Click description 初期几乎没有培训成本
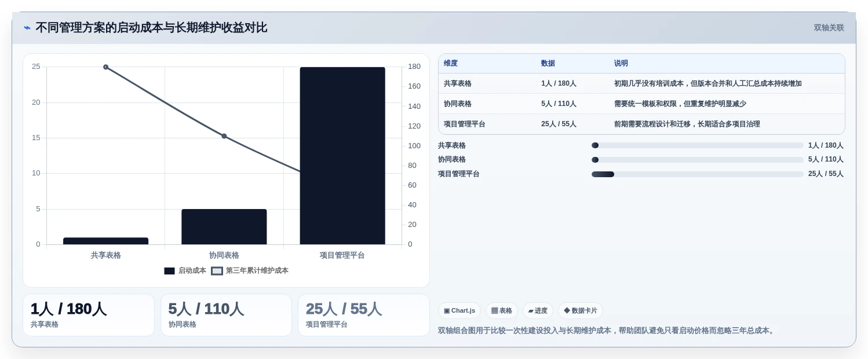Screen dimensions: 868x359 coord(708,83)
